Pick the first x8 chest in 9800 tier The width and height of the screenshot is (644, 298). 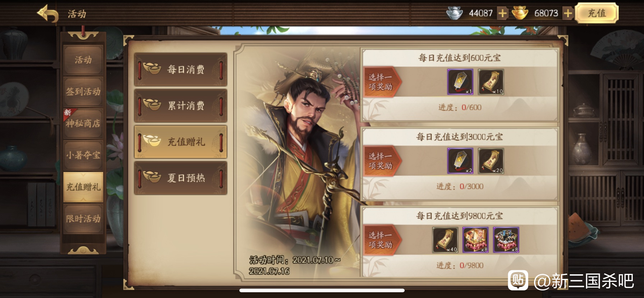pos(475,240)
